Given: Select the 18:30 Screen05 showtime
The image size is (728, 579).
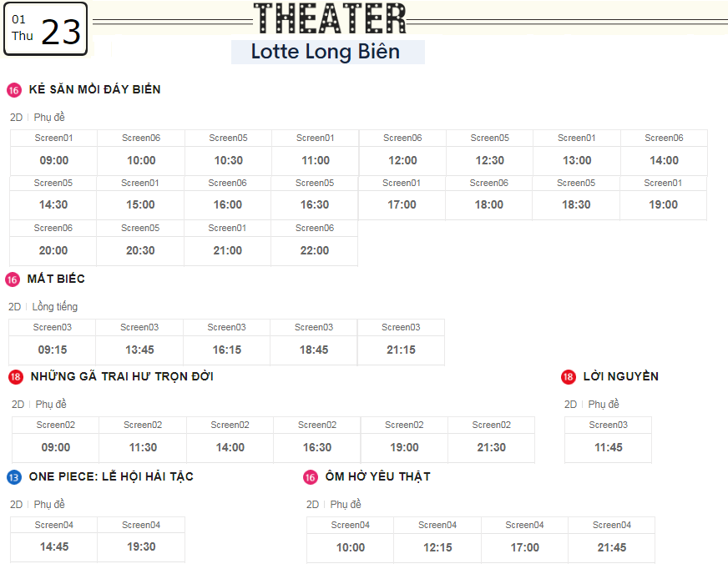Looking at the screenshot, I should click(576, 198).
